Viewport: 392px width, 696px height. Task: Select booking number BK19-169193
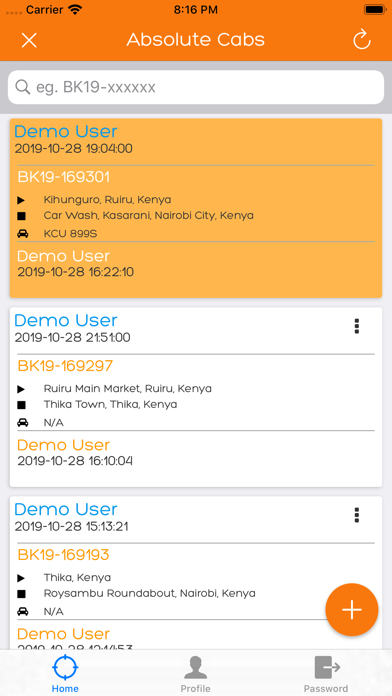click(x=63, y=555)
